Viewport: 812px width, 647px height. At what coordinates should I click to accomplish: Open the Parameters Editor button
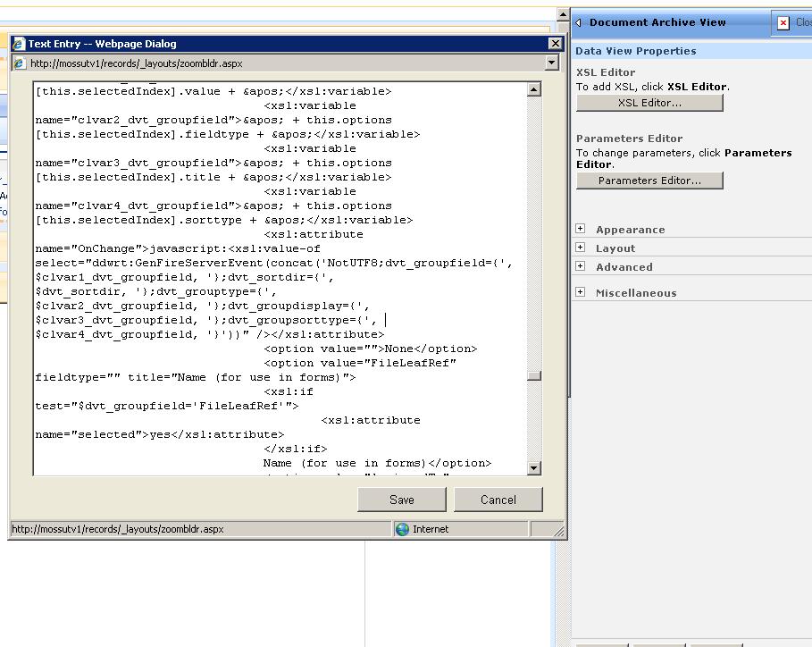pyautogui.click(x=649, y=181)
